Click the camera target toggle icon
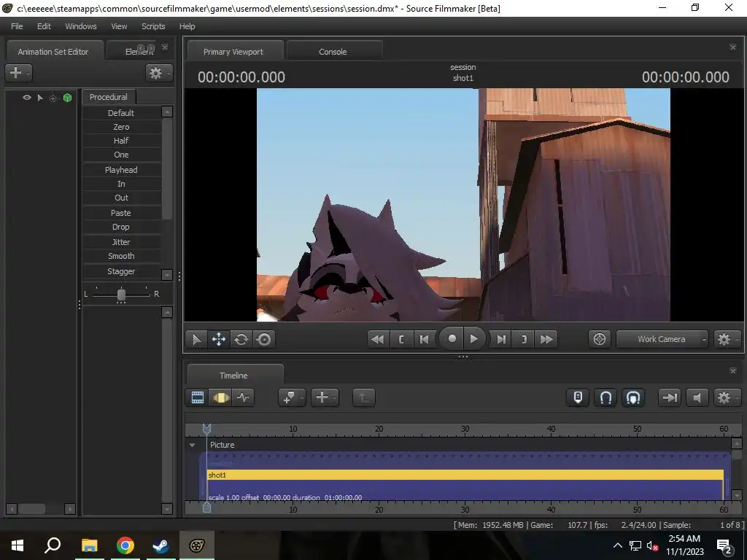 click(x=600, y=339)
